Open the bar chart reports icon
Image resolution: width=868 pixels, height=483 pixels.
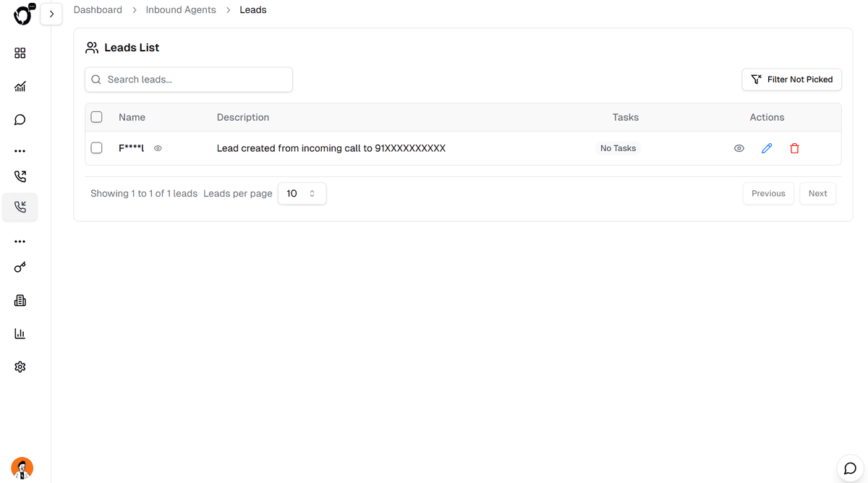click(x=20, y=334)
